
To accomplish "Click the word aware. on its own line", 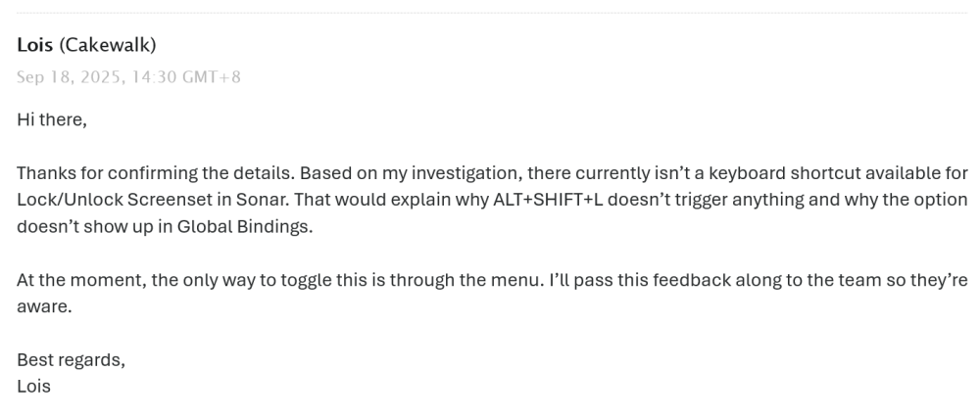I will click(44, 307).
